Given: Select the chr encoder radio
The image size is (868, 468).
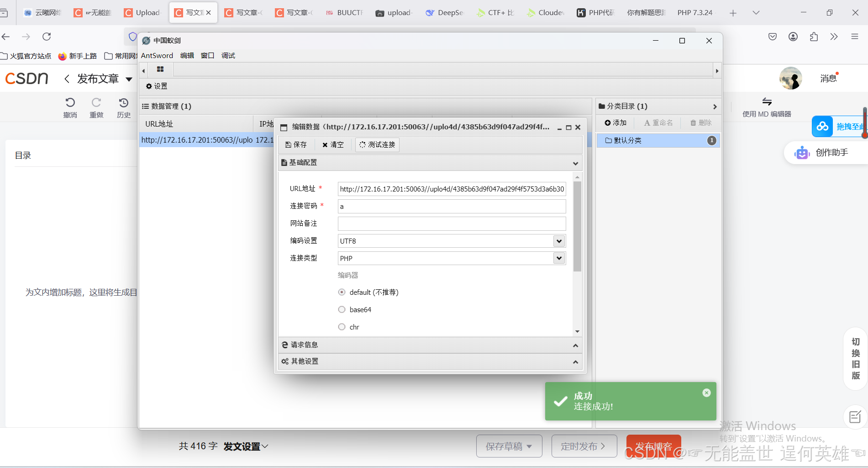Looking at the screenshot, I should [342, 327].
